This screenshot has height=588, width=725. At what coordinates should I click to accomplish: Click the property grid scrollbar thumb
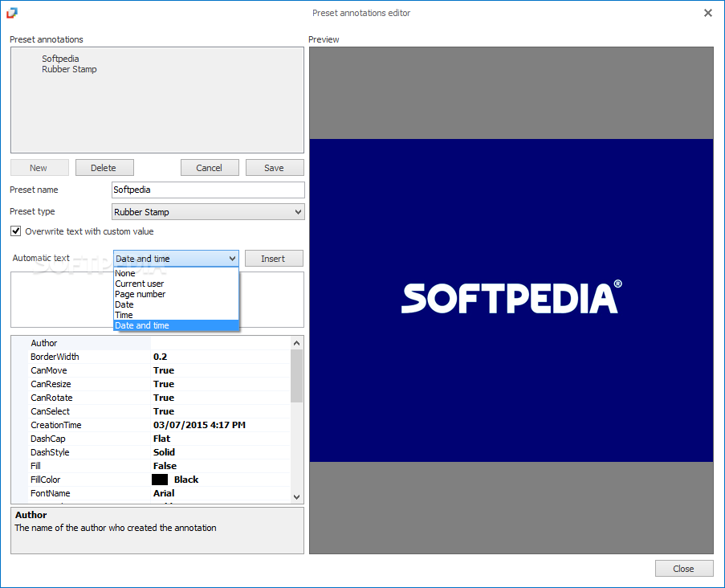297,376
